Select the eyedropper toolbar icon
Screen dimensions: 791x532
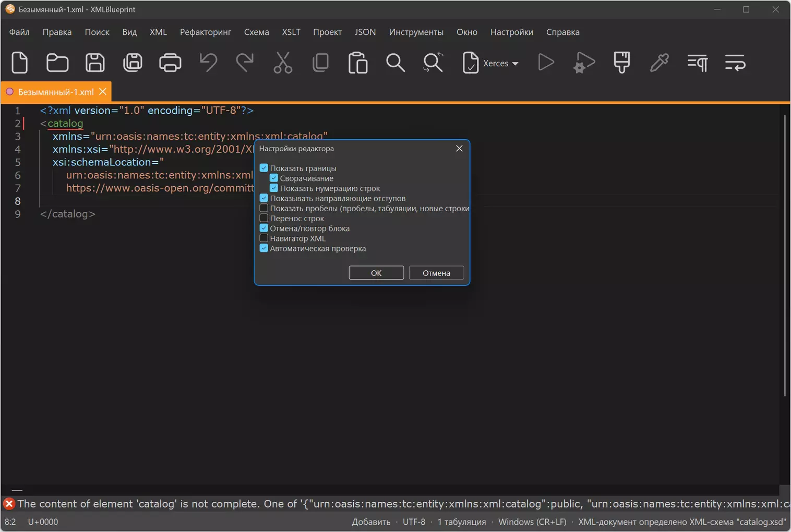tap(659, 63)
